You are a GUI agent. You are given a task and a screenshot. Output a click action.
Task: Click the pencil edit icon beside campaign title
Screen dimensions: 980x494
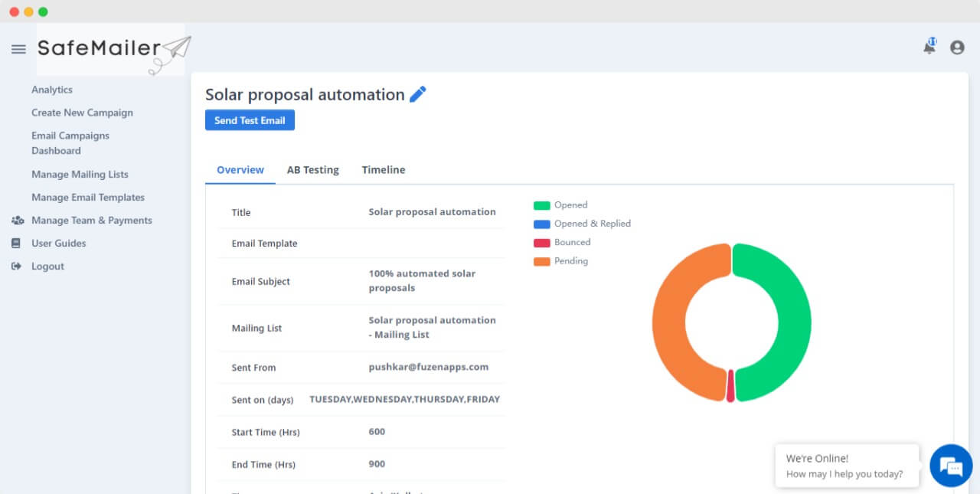point(418,94)
